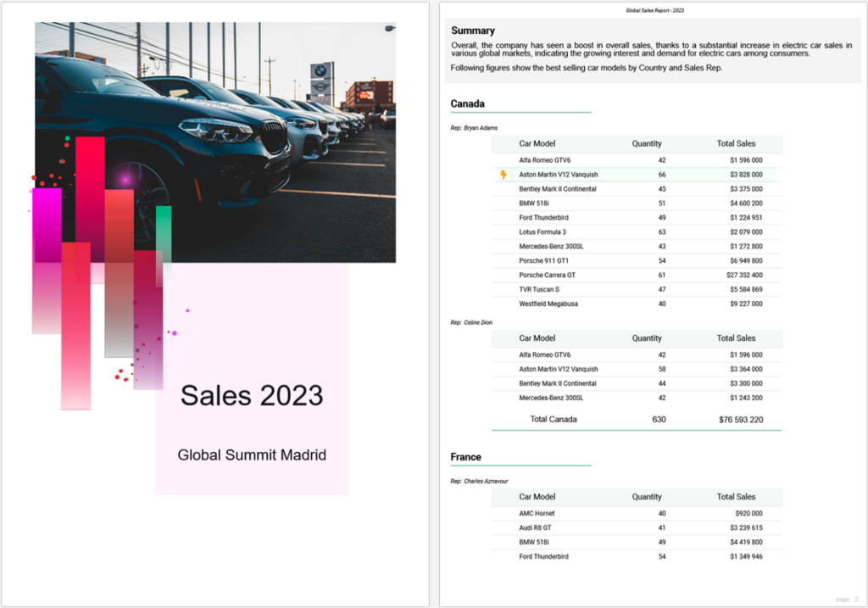
Task: Click 'Total Sales' header in Bryan Adams table
Action: click(736, 143)
